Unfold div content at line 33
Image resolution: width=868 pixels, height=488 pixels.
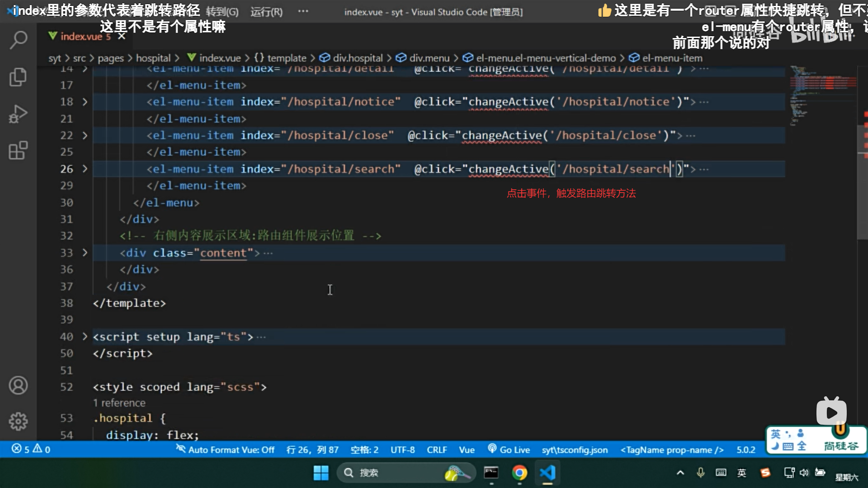(x=85, y=253)
